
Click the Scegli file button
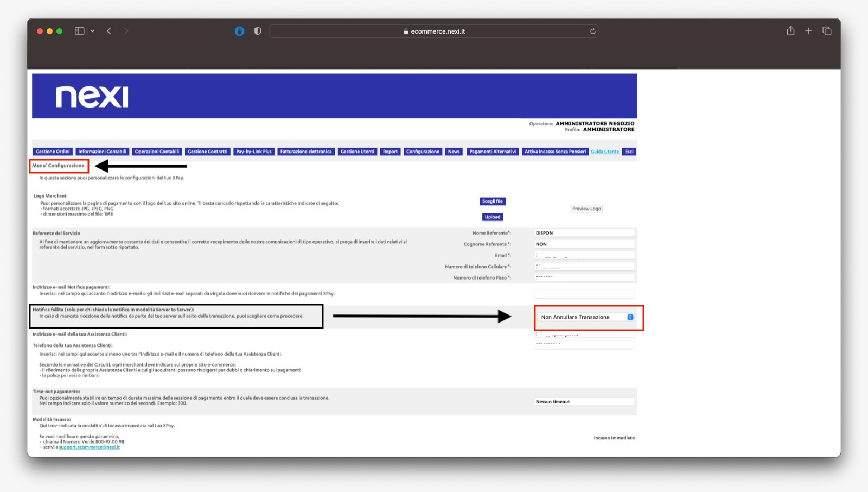pyautogui.click(x=493, y=201)
